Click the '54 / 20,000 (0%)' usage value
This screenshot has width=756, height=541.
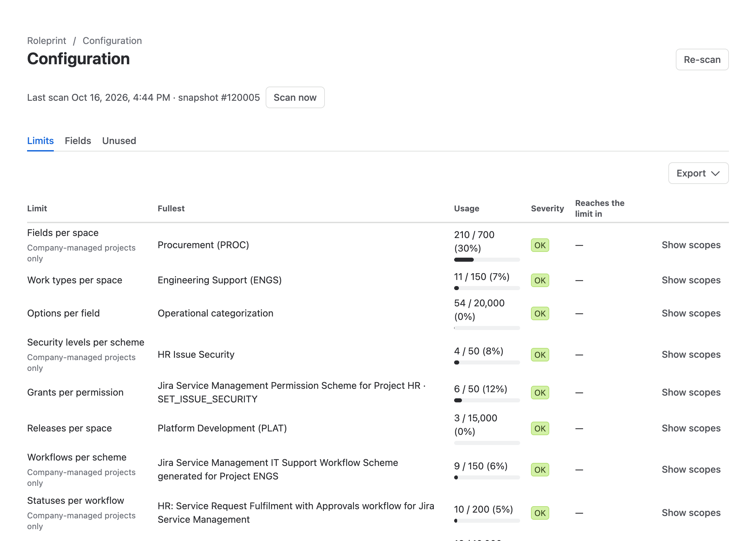click(479, 310)
